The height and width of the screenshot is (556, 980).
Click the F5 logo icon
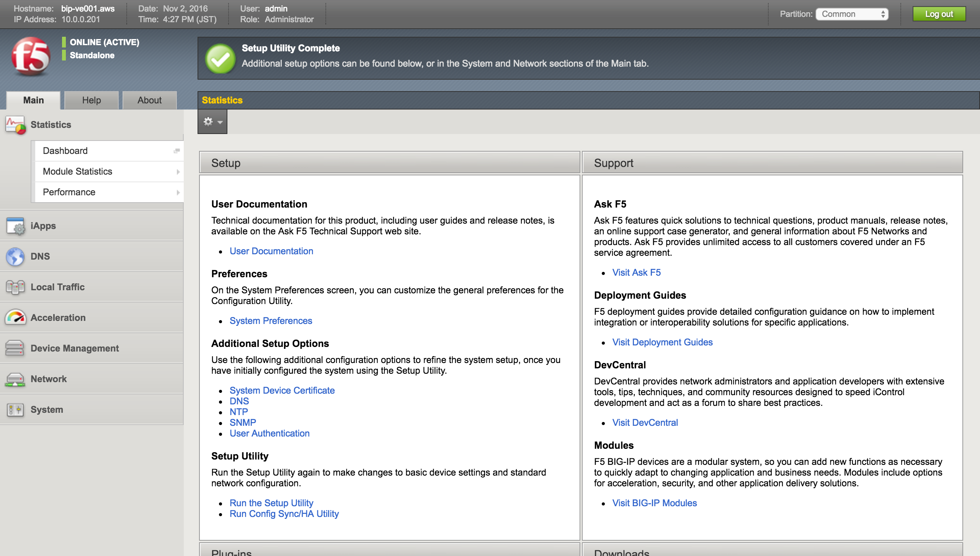click(31, 57)
